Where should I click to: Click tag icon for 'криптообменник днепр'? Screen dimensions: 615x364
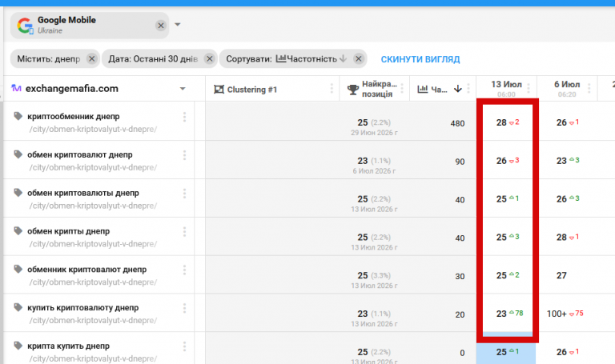18,116
